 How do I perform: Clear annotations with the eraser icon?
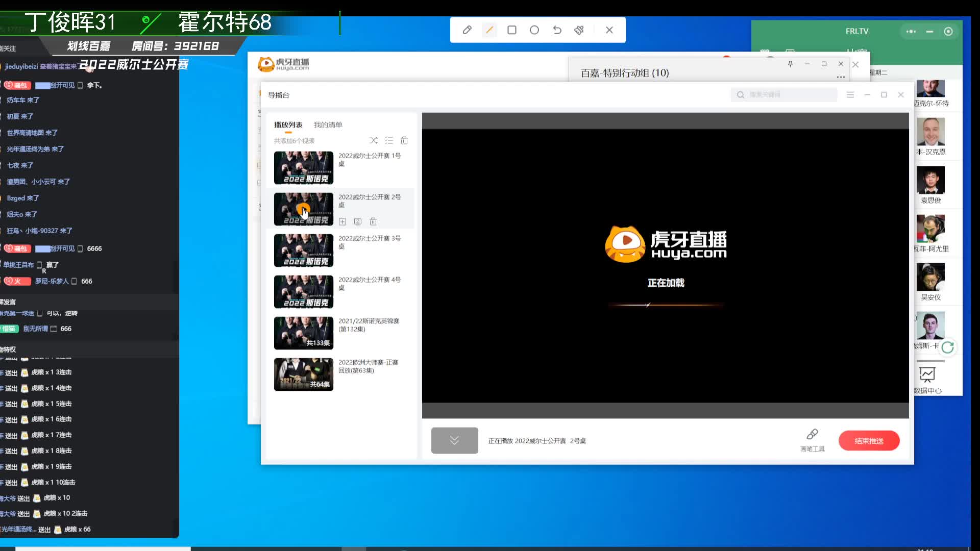[x=579, y=30]
